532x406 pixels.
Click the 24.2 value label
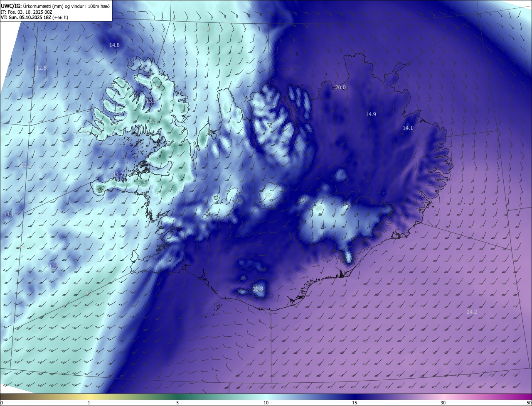tap(472, 312)
